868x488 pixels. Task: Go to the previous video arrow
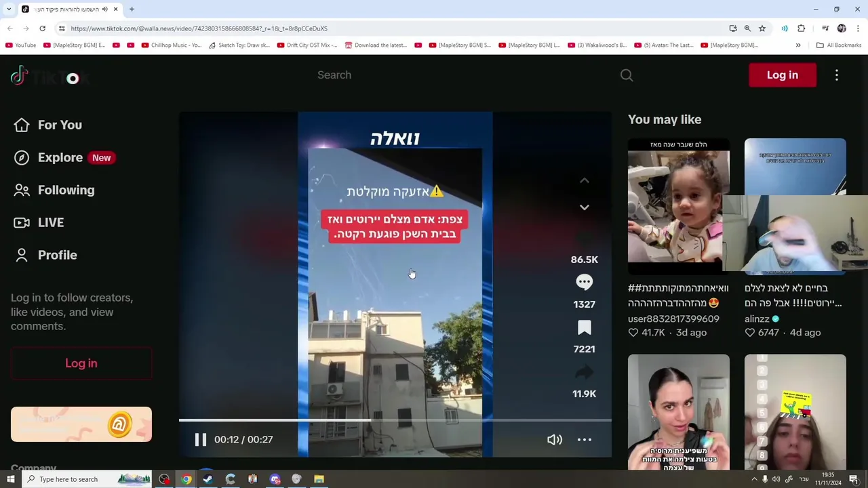(x=584, y=181)
